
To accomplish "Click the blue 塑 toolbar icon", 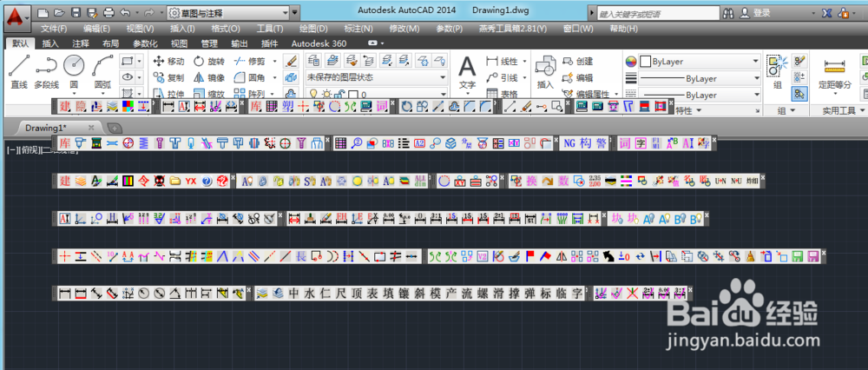I will click(x=287, y=106).
